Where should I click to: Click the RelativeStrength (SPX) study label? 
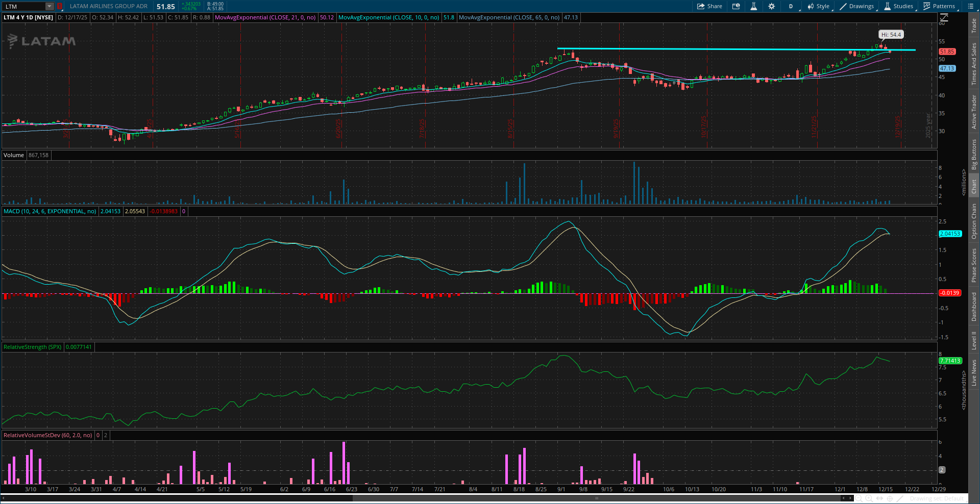pyautogui.click(x=32, y=347)
